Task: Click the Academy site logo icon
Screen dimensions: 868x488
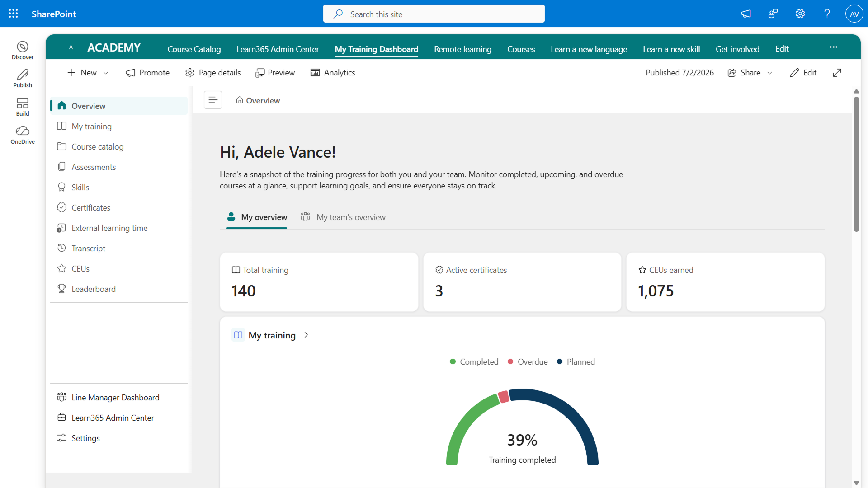Action: coord(71,47)
